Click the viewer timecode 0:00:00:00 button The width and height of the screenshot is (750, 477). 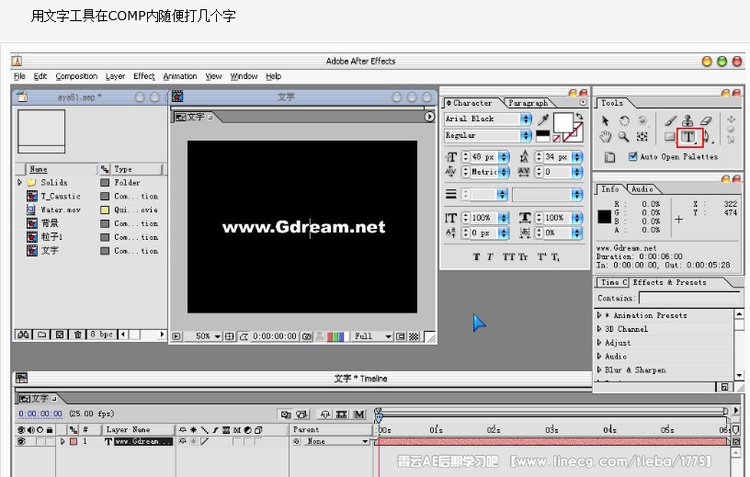click(x=275, y=336)
